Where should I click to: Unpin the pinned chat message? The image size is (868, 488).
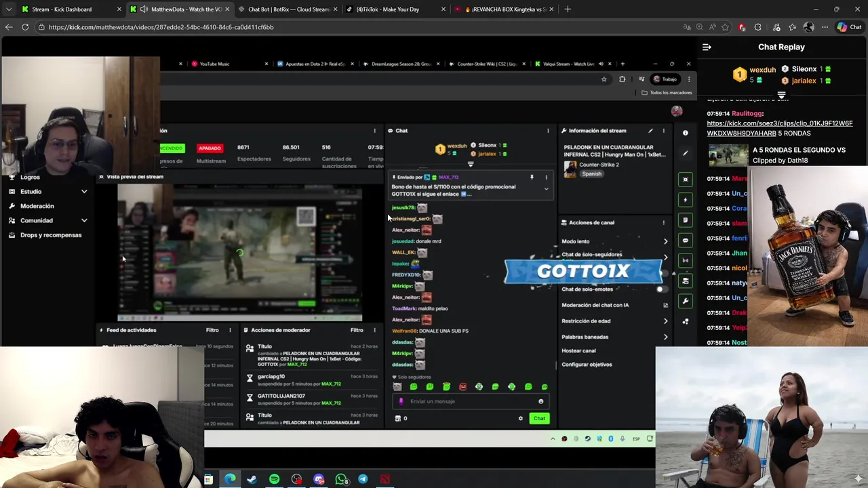(x=532, y=177)
